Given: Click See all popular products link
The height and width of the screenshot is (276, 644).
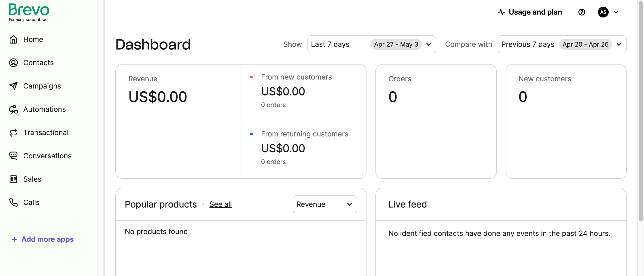Looking at the screenshot, I should 220,204.
